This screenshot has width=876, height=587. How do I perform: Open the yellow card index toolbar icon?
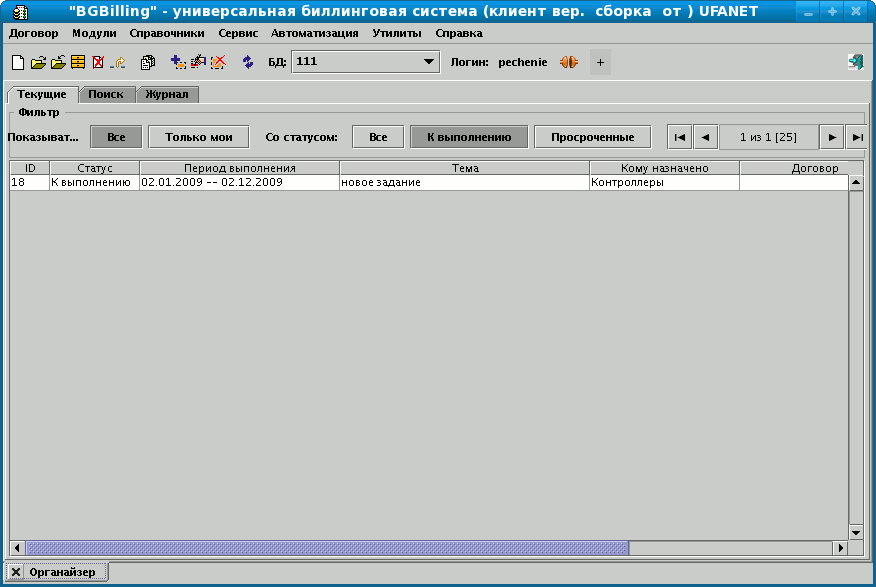point(78,61)
